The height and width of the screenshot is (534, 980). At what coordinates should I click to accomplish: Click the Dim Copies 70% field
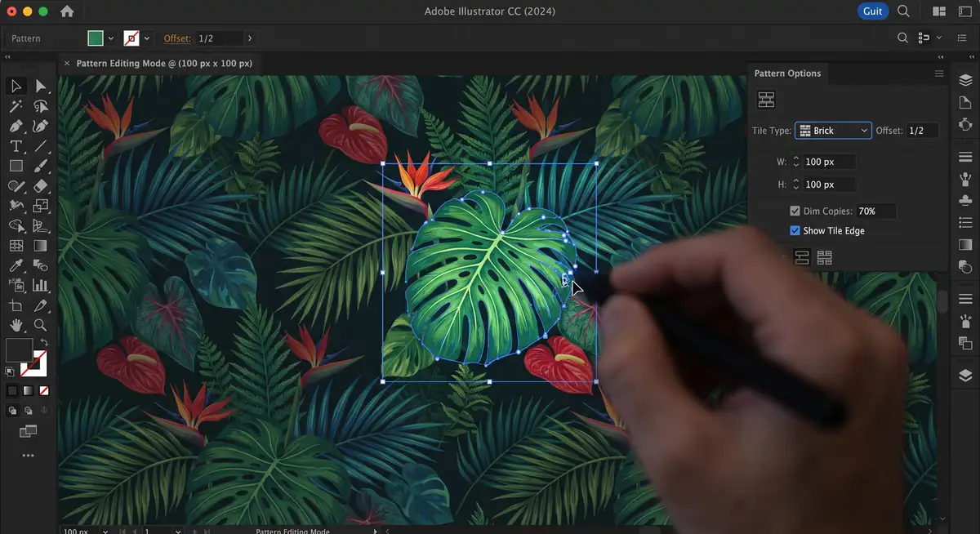(x=875, y=211)
